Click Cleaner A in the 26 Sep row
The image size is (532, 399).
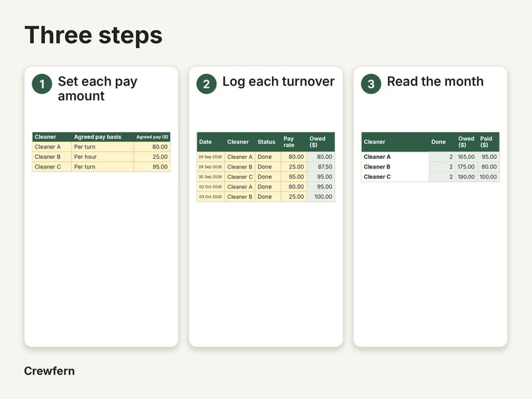[x=240, y=157]
